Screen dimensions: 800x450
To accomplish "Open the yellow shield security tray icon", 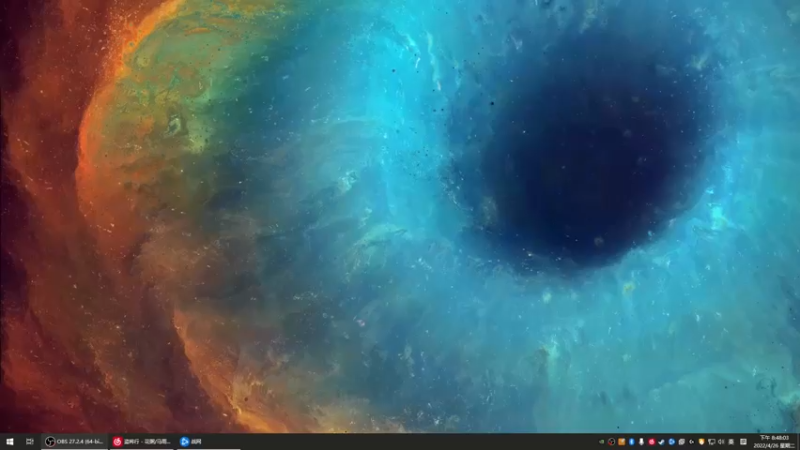I will [702, 442].
